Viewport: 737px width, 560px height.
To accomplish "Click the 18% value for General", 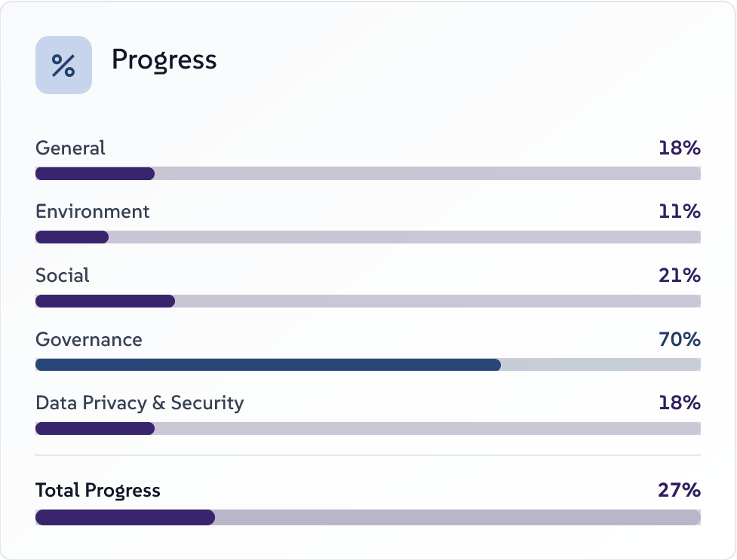I will point(680,148).
